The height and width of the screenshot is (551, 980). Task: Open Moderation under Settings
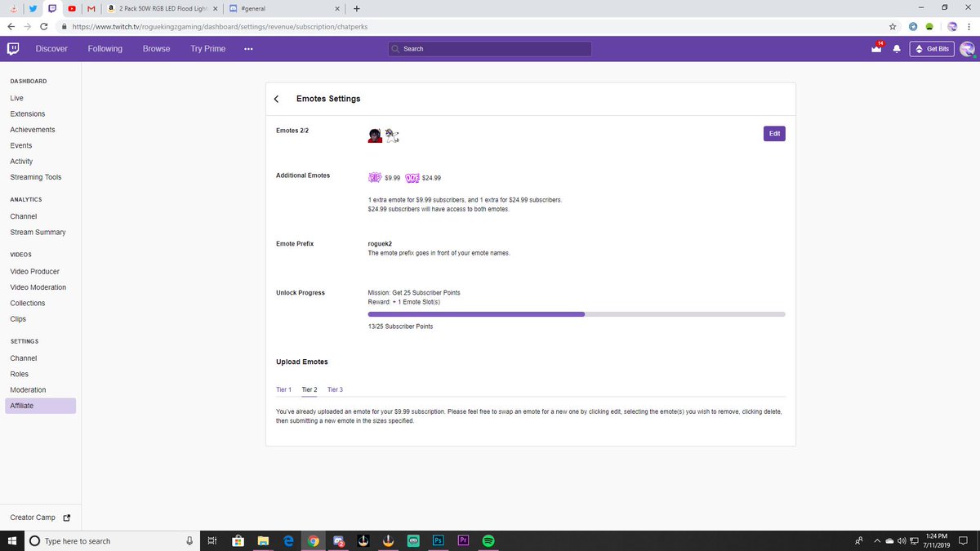pos(28,390)
